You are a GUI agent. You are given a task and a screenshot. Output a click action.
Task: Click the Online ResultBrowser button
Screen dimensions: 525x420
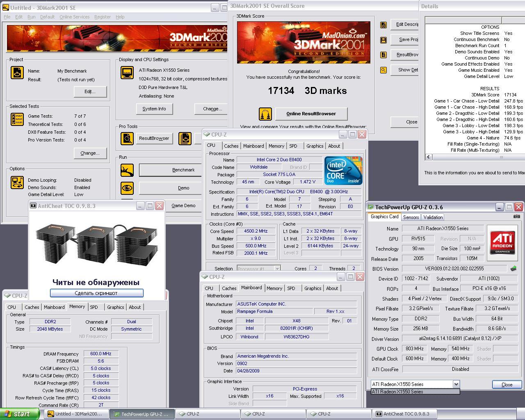click(311, 114)
